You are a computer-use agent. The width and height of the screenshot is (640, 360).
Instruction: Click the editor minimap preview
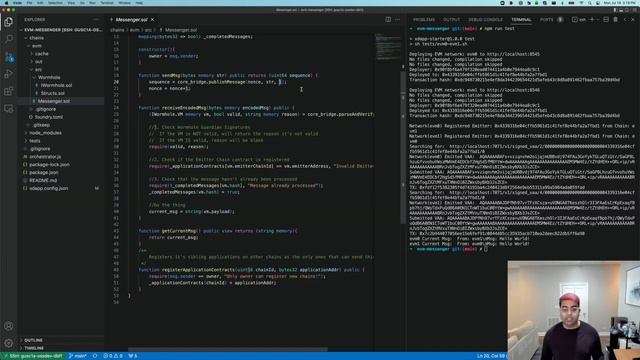[x=387, y=46]
